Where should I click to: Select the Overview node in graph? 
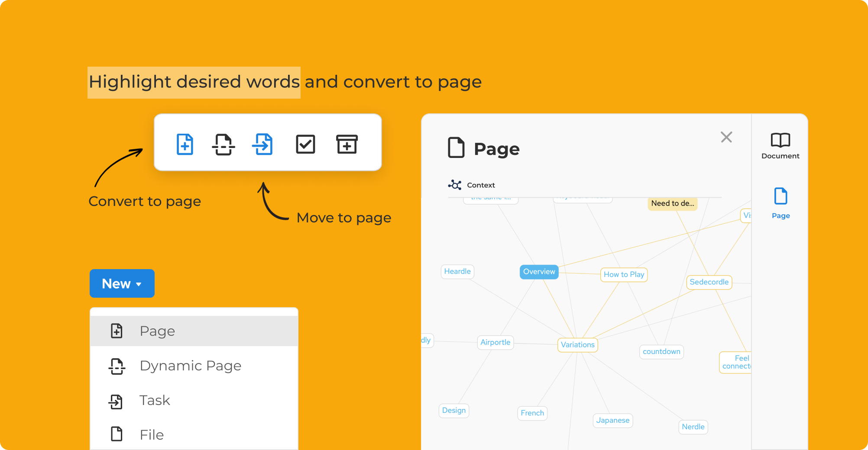539,272
